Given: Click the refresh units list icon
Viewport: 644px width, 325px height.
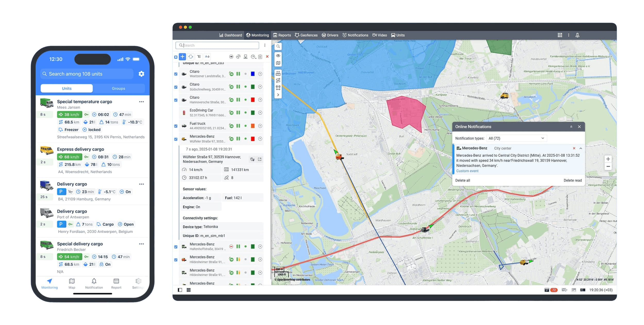Looking at the screenshot, I should [x=191, y=56].
